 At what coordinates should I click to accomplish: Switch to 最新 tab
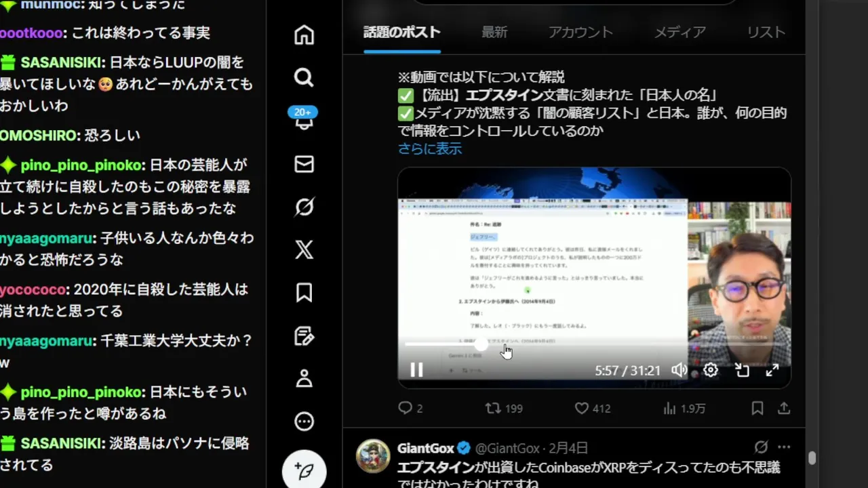[494, 32]
